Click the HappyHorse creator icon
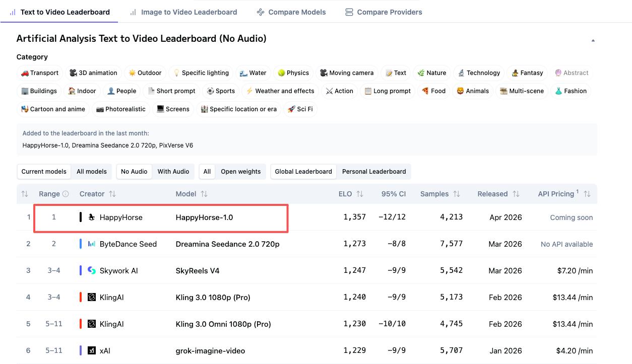The image size is (632, 364). pyautogui.click(x=92, y=217)
